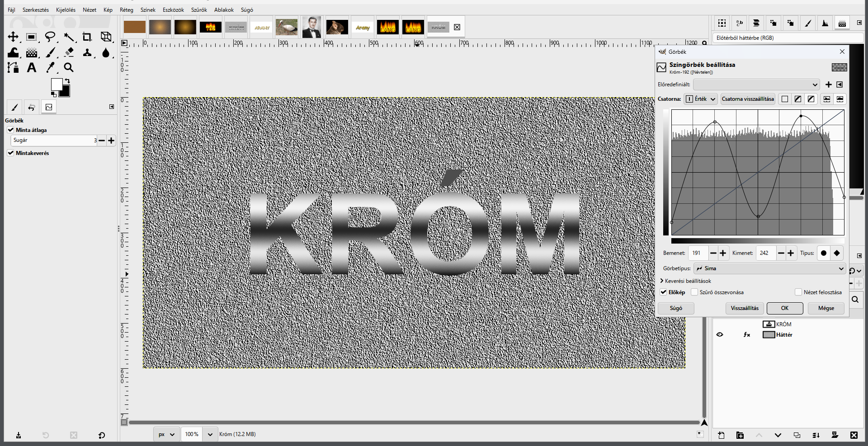The image size is (868, 446).
Task: Select the Paths tool
Action: tap(13, 68)
